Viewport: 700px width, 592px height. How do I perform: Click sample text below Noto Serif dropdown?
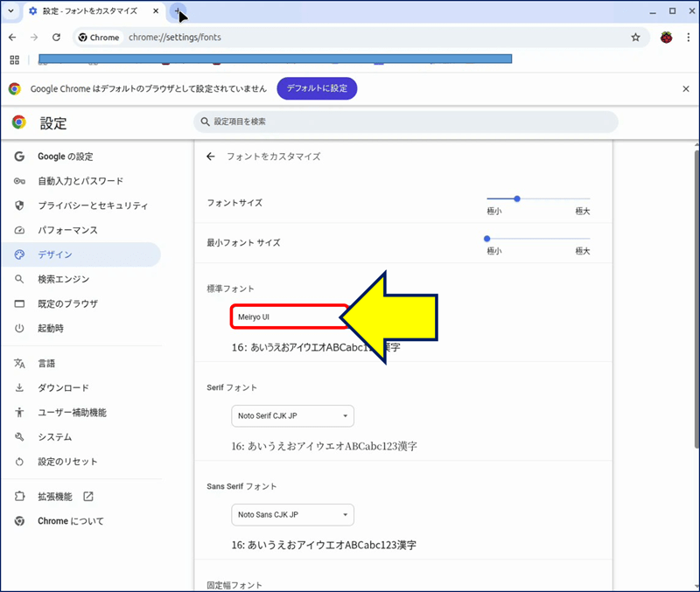coord(324,446)
